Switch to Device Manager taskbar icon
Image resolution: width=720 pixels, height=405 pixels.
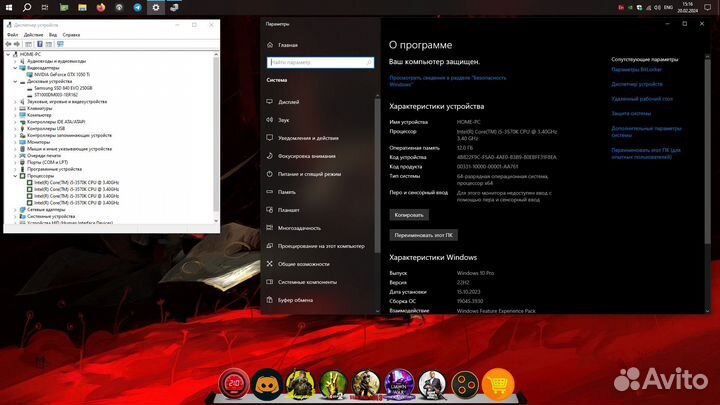coord(174,7)
